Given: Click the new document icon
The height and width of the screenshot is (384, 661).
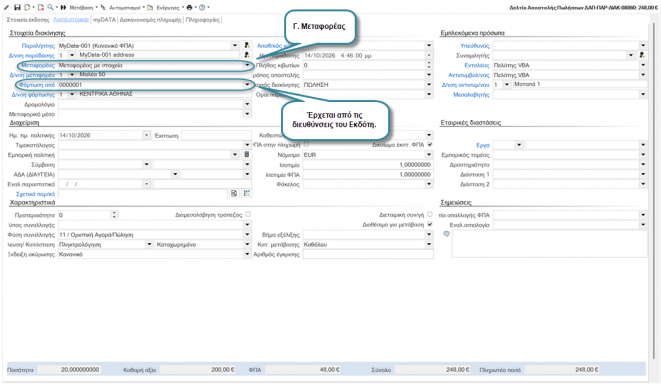Looking at the screenshot, I should 27,7.
